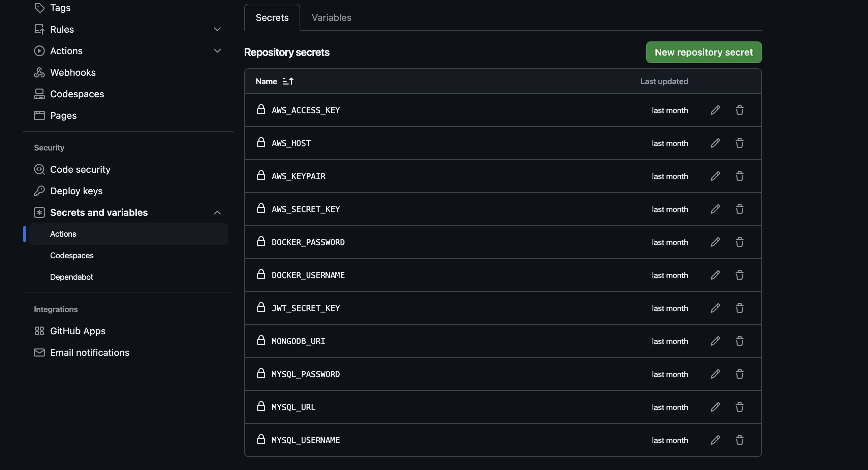This screenshot has height=470, width=868.
Task: Open Codespaces under Secrets and variables
Action: (x=72, y=256)
